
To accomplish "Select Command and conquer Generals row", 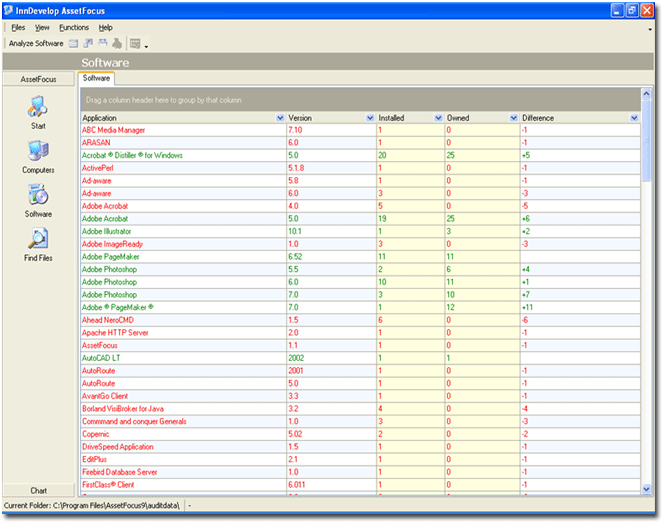I will pyautogui.click(x=361, y=422).
